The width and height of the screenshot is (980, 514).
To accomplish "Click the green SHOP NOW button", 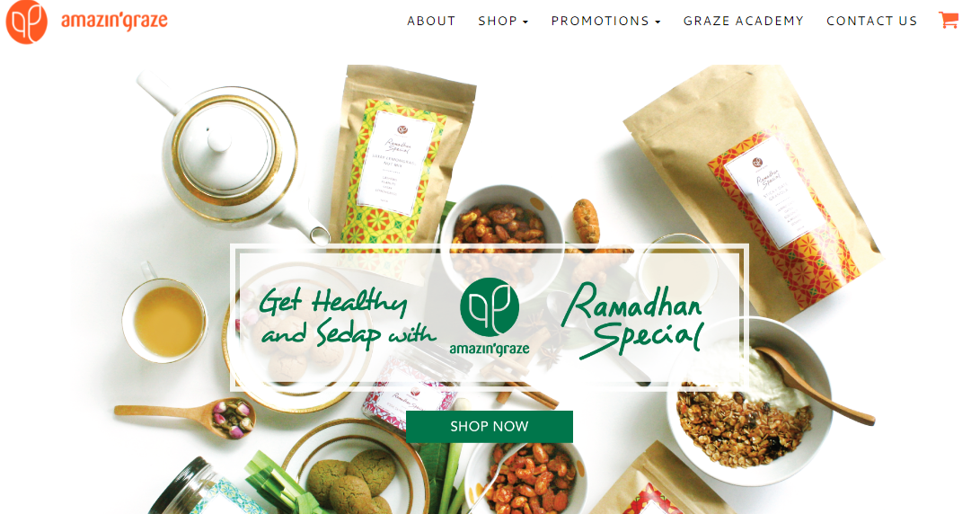I will pyautogui.click(x=490, y=427).
